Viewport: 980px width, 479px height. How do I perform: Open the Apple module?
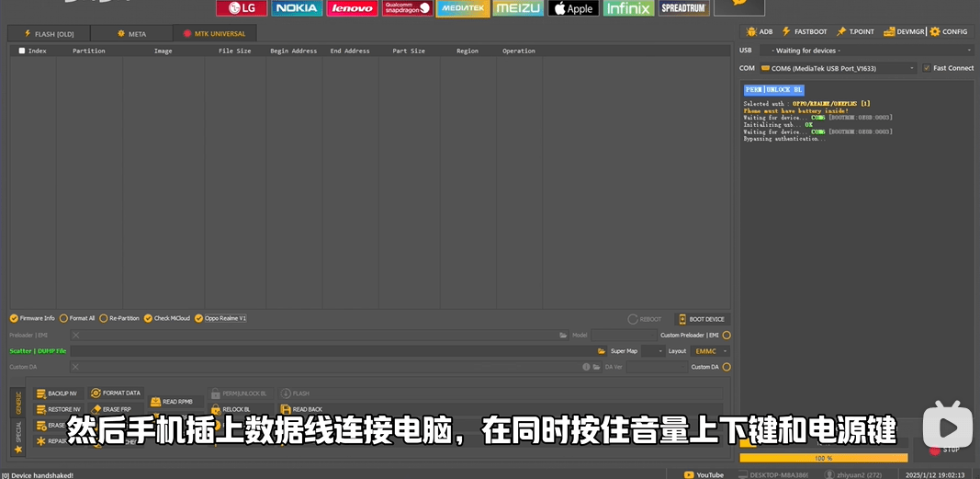[573, 8]
